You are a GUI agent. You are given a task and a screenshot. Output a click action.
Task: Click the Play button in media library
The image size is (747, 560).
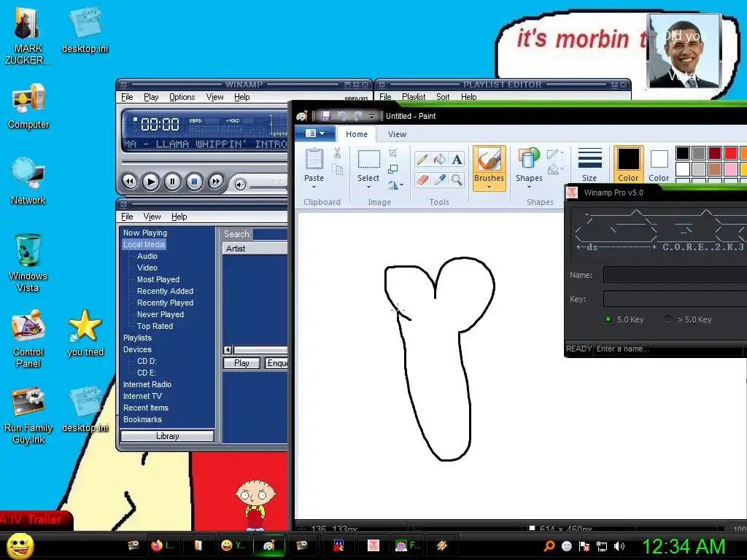241,363
